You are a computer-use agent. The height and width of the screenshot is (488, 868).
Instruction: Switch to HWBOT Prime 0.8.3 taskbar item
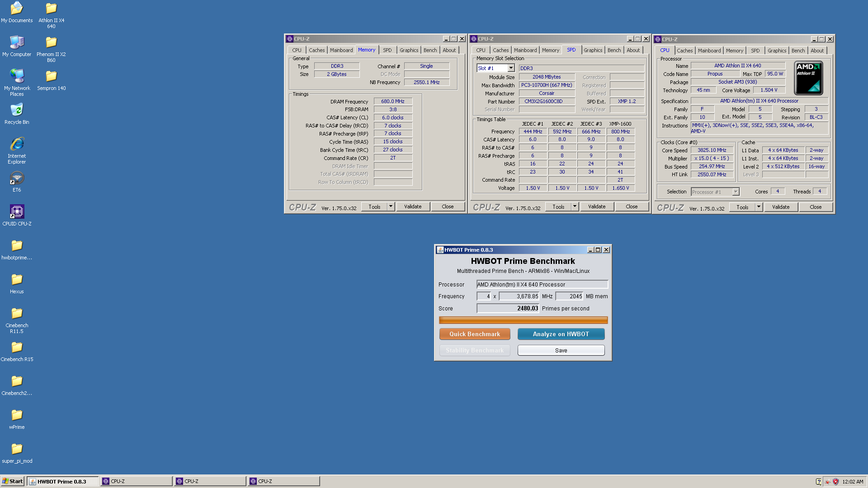tap(62, 481)
